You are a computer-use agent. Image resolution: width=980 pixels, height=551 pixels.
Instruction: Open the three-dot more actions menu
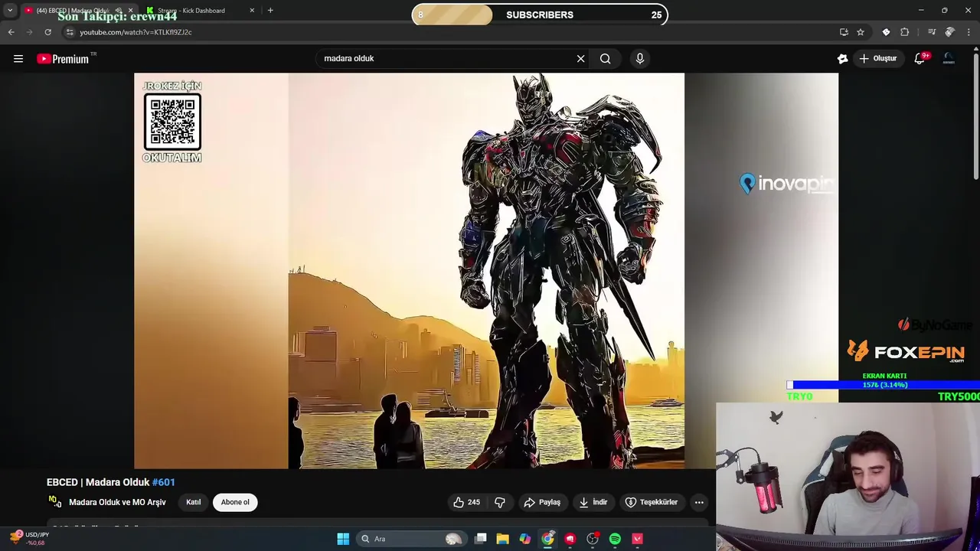point(699,502)
